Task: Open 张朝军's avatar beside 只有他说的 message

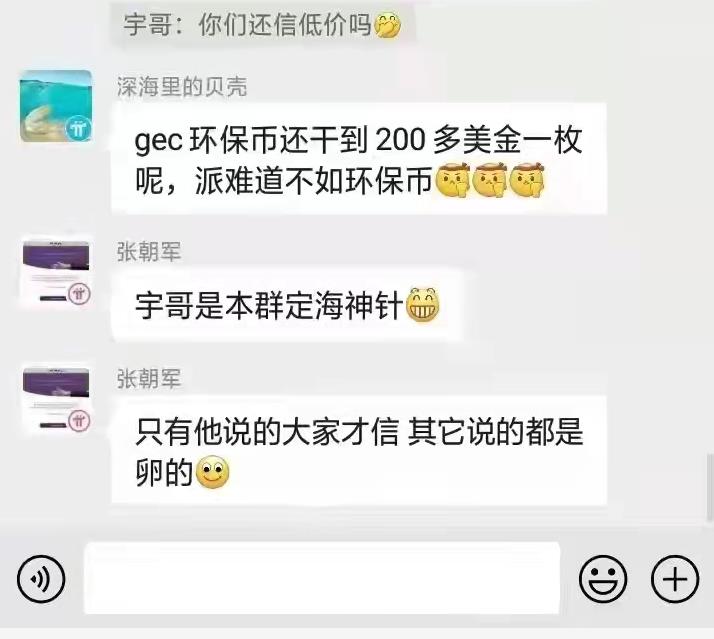Action: click(x=56, y=399)
